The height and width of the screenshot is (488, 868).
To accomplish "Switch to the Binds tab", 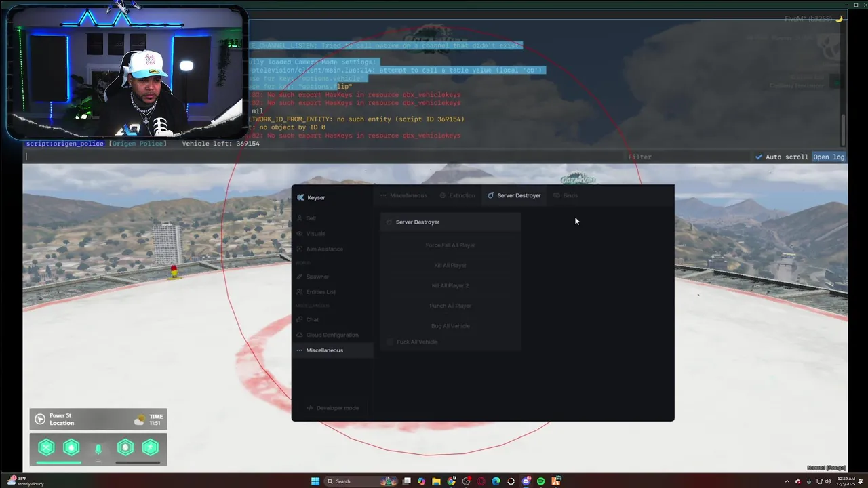I will (x=566, y=195).
